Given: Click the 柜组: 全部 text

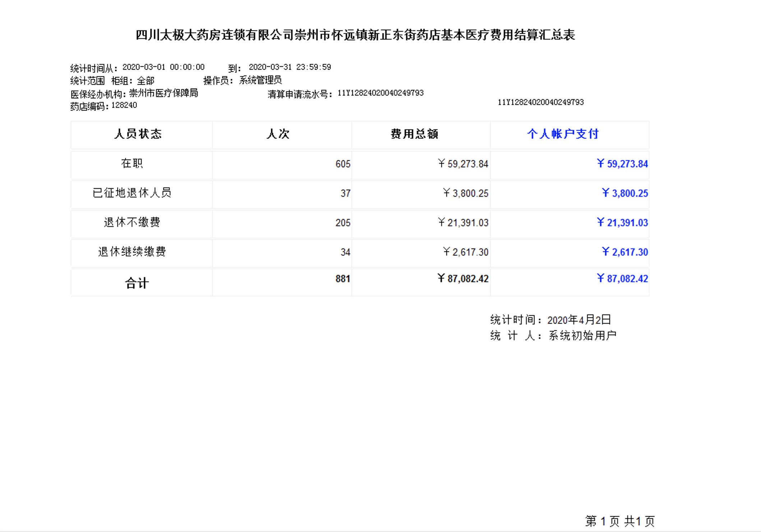Looking at the screenshot, I should (x=133, y=80).
